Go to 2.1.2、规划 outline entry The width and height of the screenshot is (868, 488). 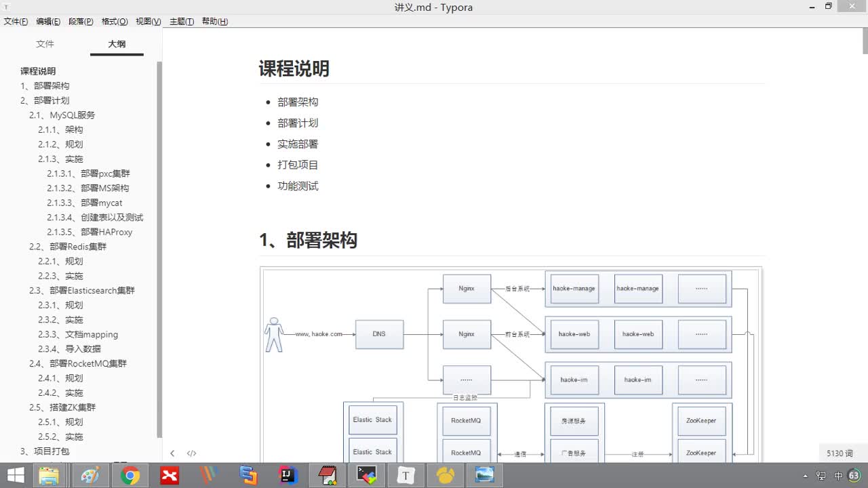(x=60, y=144)
